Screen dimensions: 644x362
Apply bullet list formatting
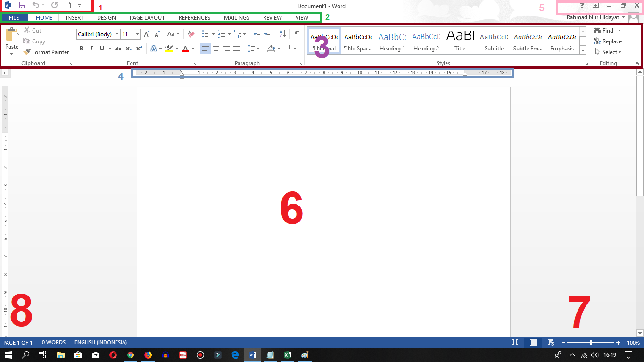coord(206,34)
